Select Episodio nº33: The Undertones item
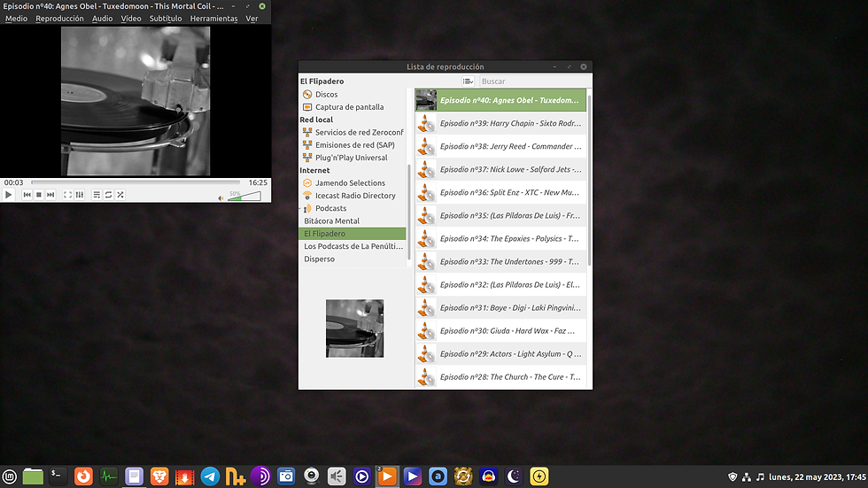 500,261
